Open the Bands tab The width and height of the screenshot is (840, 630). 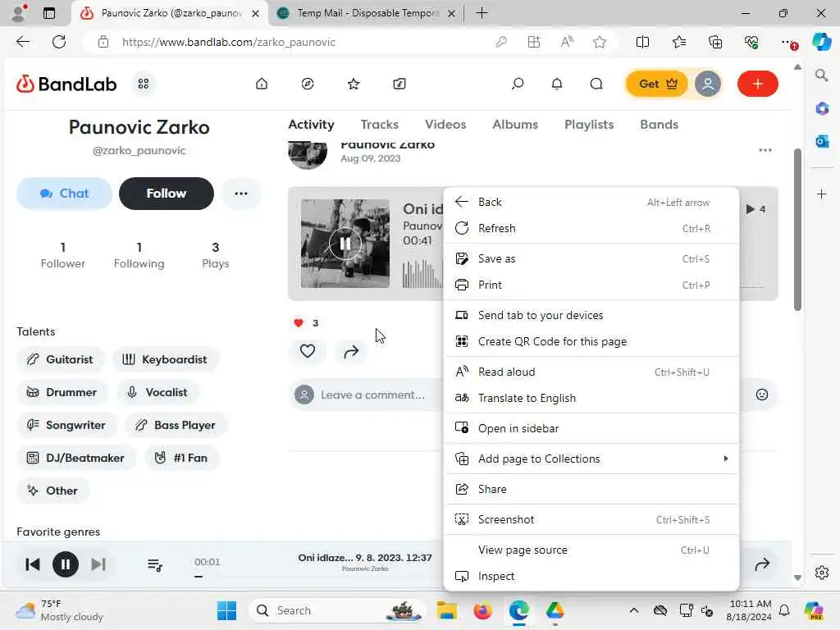pos(659,125)
